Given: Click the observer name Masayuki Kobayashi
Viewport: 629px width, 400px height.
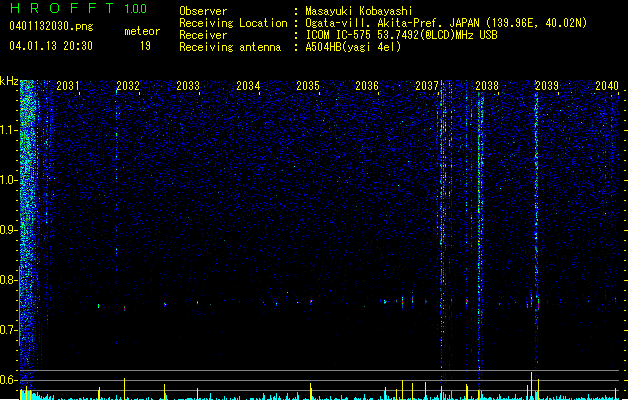Looking at the screenshot, I should click(x=359, y=11).
